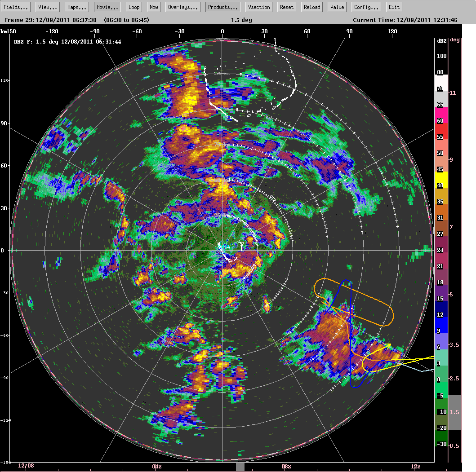This screenshot has height=472, width=476.
Task: Toggle the Products... panel
Action: pos(222,7)
